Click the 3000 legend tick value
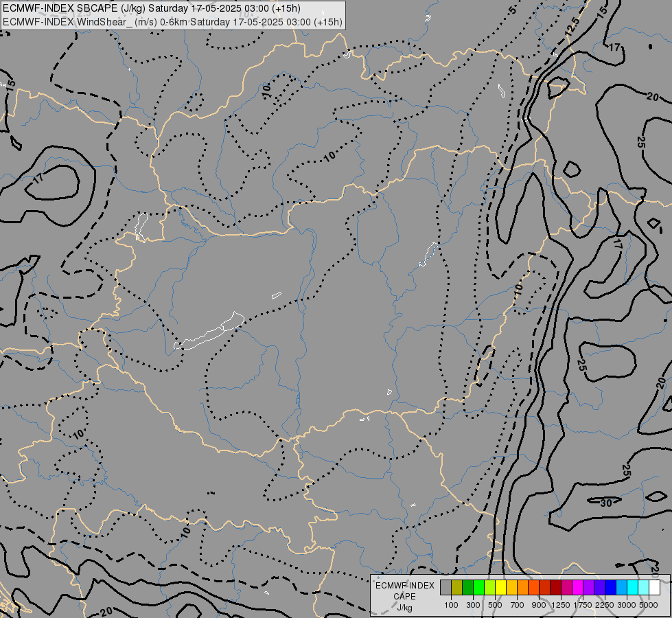The height and width of the screenshot is (618, 672). [627, 605]
